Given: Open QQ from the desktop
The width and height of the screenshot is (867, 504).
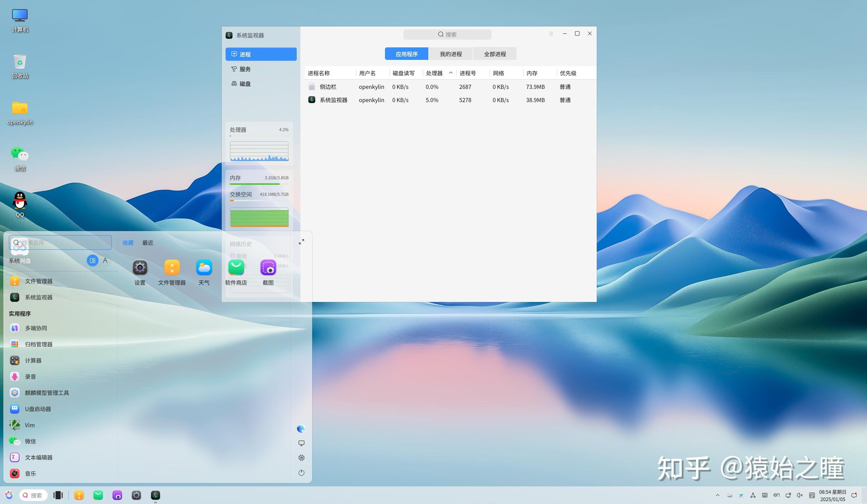Looking at the screenshot, I should (19, 200).
